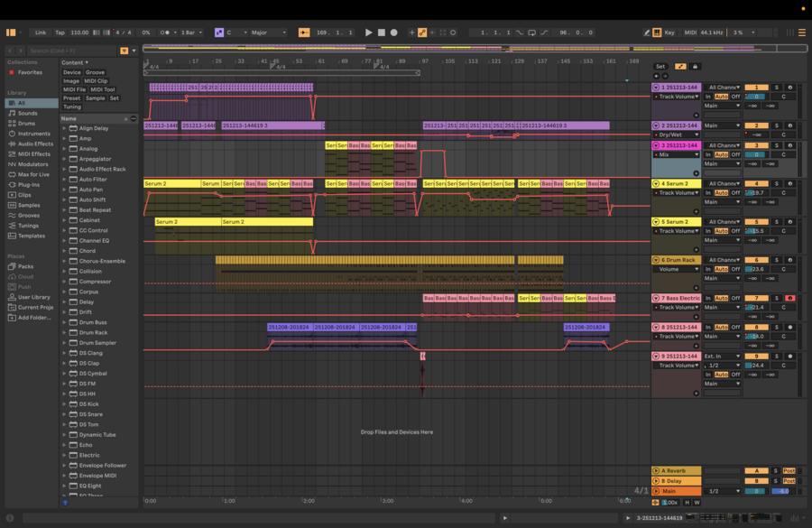The height and width of the screenshot is (528, 812).
Task: Click track 1 volume slider
Action: point(756,97)
